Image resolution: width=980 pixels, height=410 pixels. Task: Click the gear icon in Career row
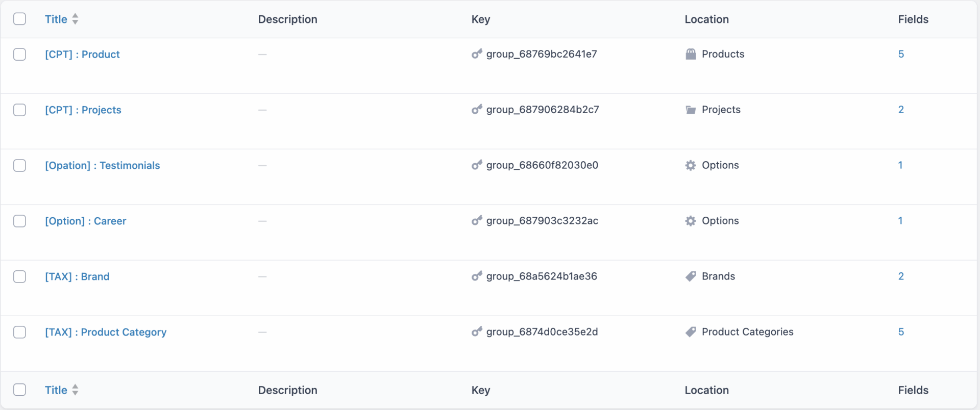(x=691, y=221)
